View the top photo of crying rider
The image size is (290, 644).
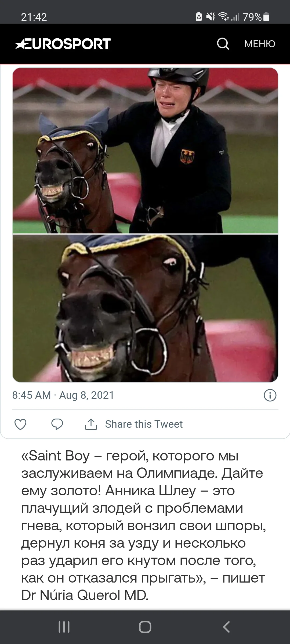(145, 150)
